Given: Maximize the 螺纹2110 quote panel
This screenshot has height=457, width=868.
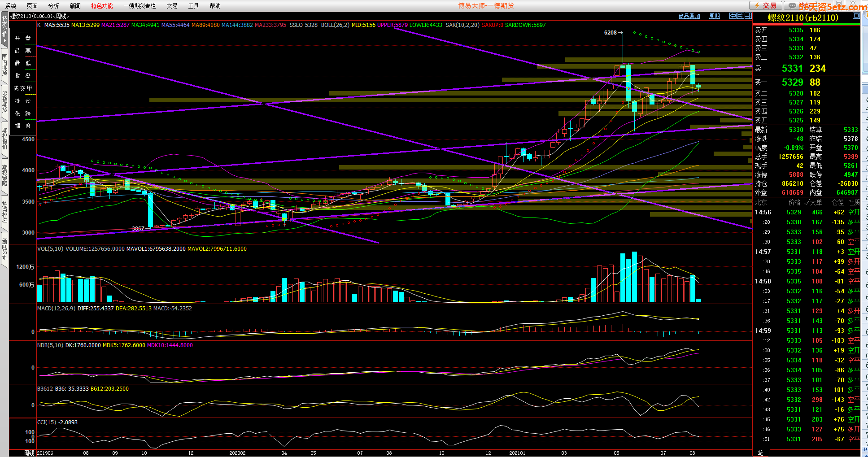Looking at the screenshot, I should (x=856, y=16).
